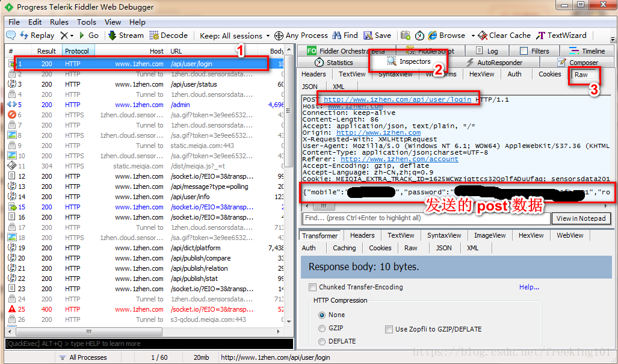Open the Browse dropdown arrow
This screenshot has width=618, height=364.
[473, 36]
